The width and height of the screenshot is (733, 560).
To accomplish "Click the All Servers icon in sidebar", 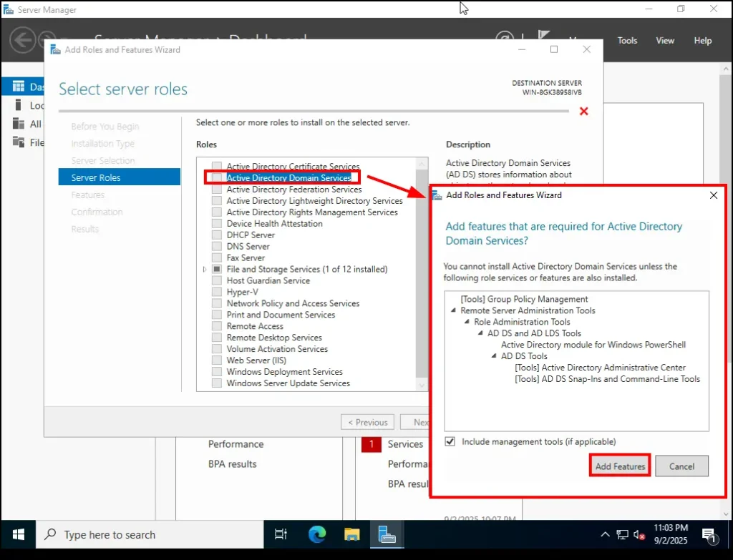I will pos(18,124).
